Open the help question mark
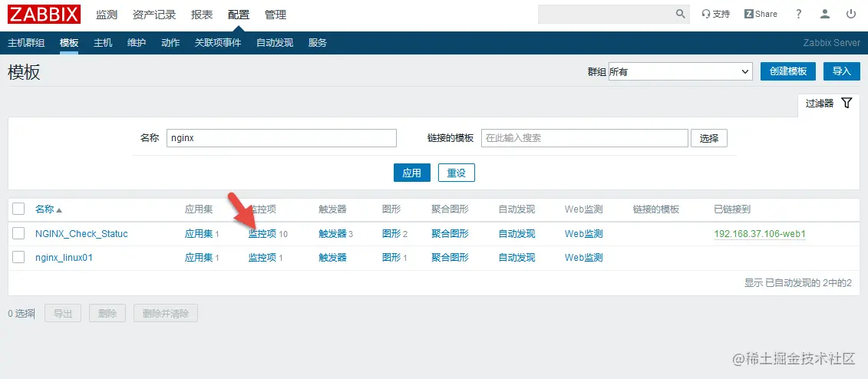 coord(799,14)
